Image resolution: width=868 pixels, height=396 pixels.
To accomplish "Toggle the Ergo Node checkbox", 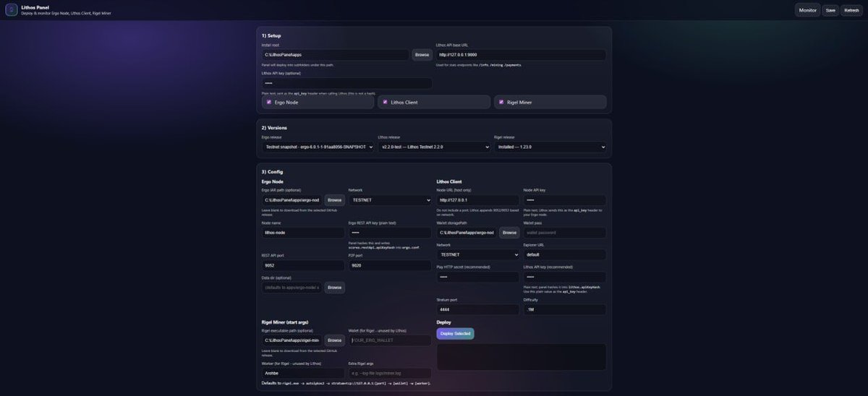I will [269, 102].
